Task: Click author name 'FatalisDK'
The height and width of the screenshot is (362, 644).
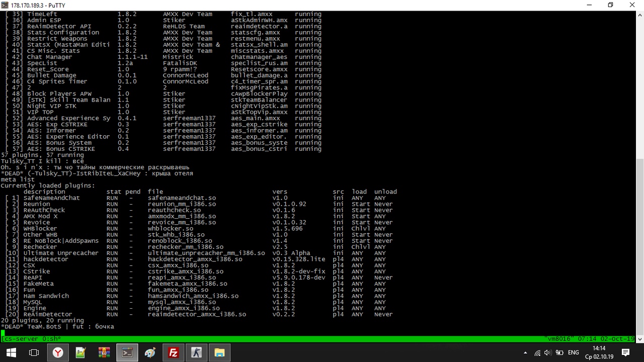Action: click(180, 63)
